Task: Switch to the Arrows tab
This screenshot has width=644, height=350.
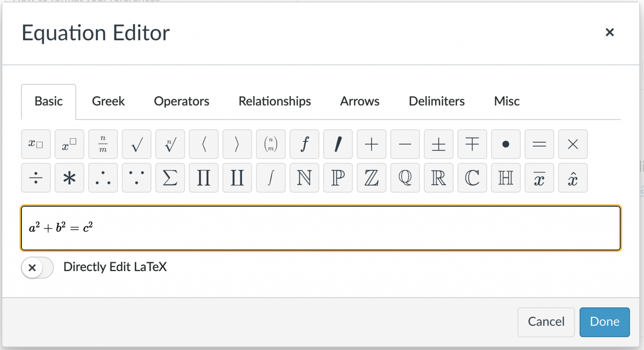Action: tap(360, 102)
